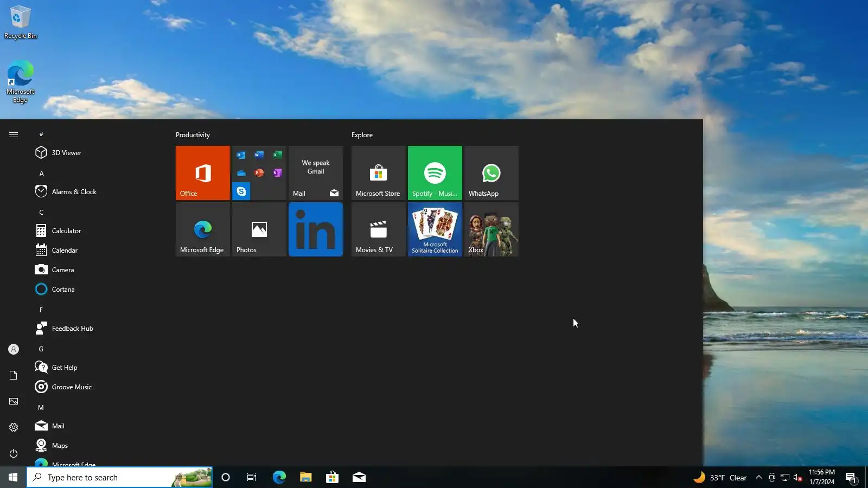Open Microsoft Edge from the taskbar
This screenshot has width=868, height=488.
click(279, 477)
